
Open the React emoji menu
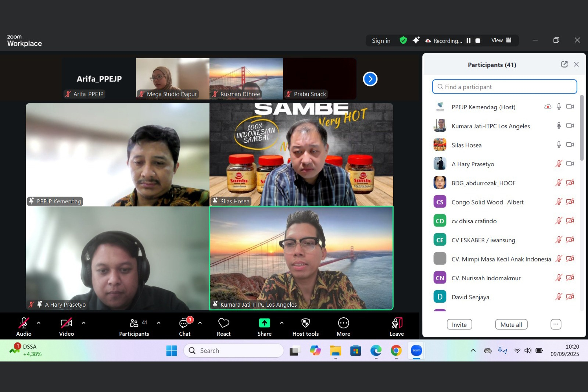224,326
